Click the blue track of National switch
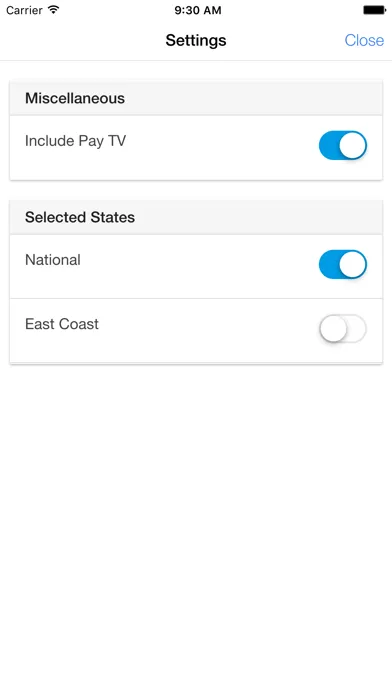The image size is (392, 696). tap(329, 264)
